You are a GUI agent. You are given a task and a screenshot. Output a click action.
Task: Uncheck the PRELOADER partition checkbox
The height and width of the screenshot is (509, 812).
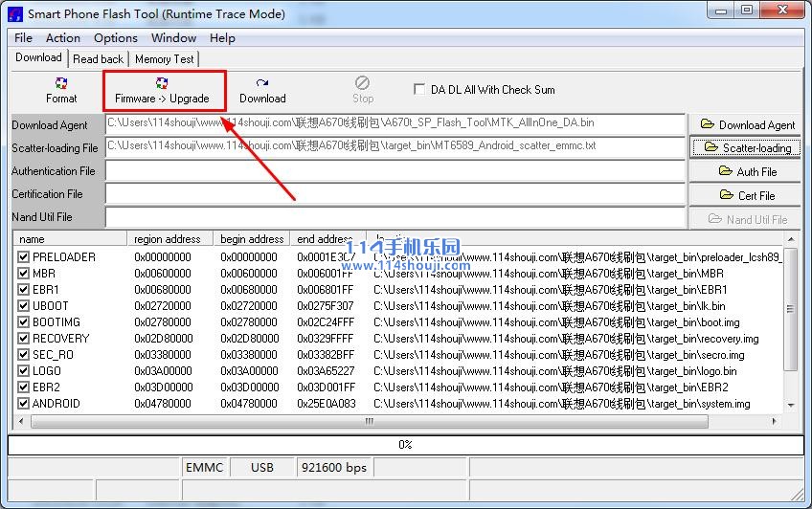[24, 257]
